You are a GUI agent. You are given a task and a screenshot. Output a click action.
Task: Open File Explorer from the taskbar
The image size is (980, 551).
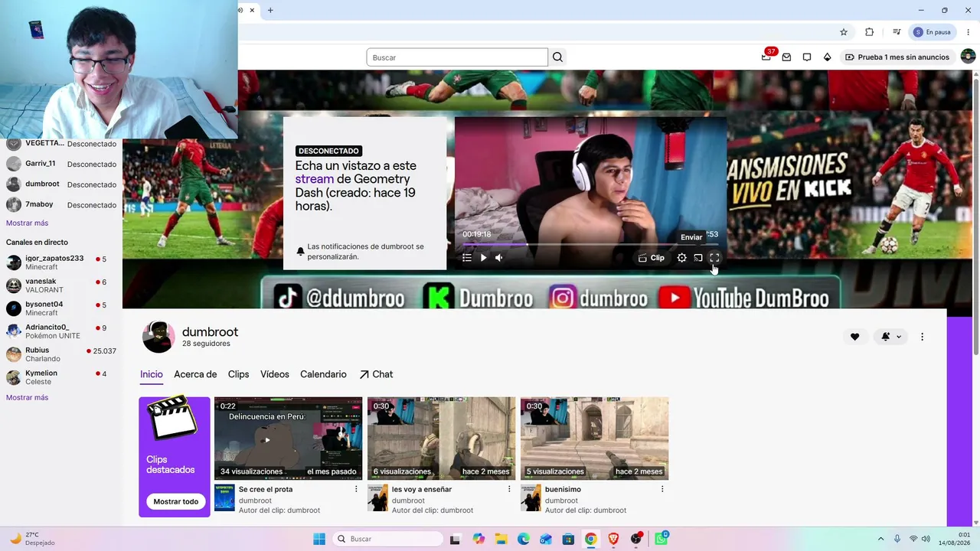[x=501, y=539]
